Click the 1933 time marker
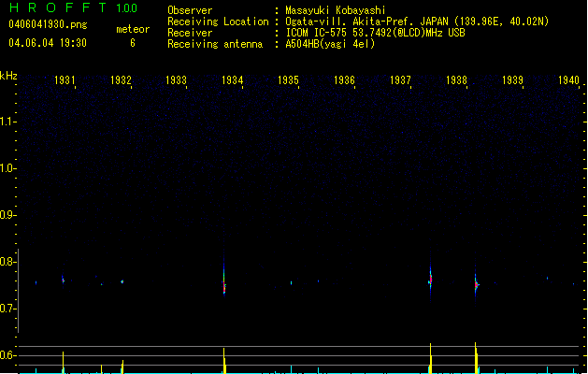 pyautogui.click(x=177, y=80)
